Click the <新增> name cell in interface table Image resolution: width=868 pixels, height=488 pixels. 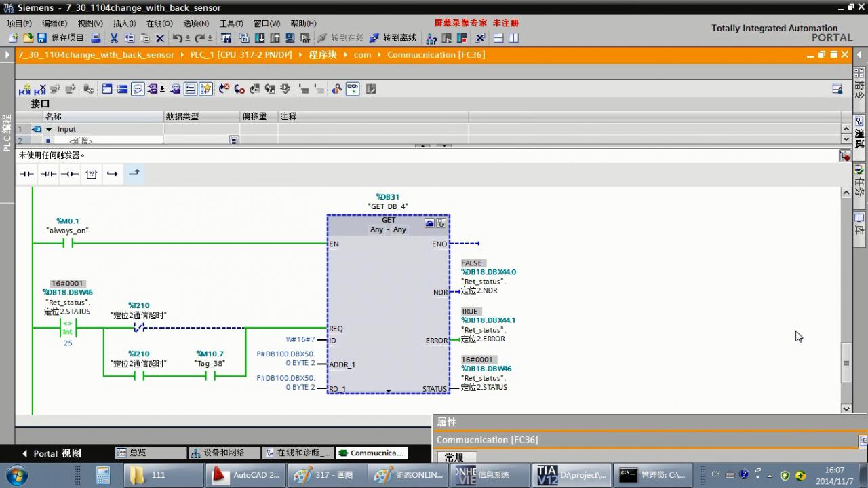(x=108, y=140)
